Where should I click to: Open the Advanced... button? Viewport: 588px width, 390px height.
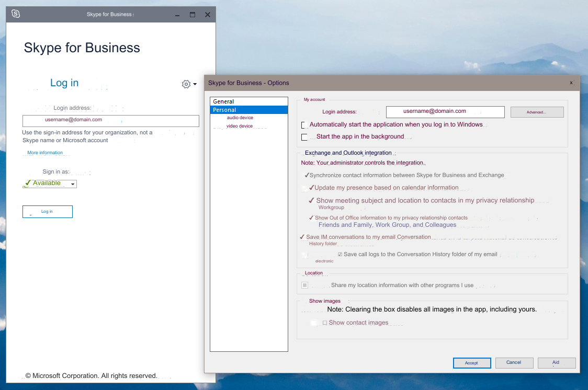[x=537, y=112]
